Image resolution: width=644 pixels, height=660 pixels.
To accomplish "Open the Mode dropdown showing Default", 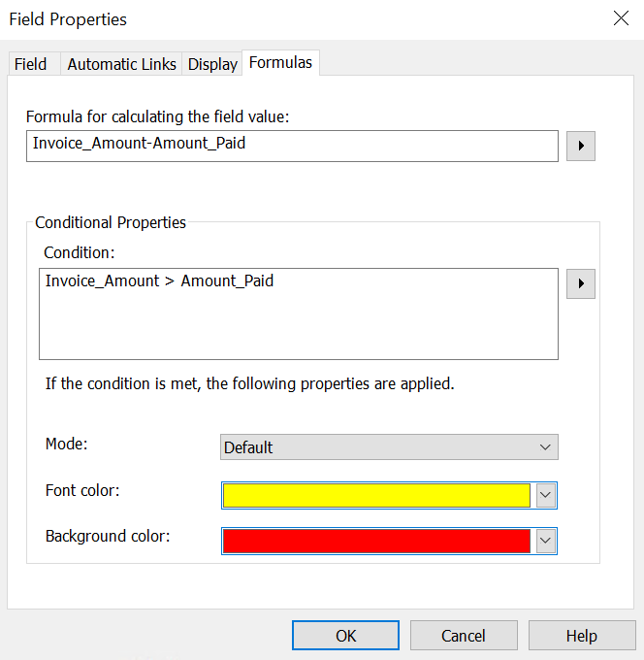I will (x=389, y=447).
